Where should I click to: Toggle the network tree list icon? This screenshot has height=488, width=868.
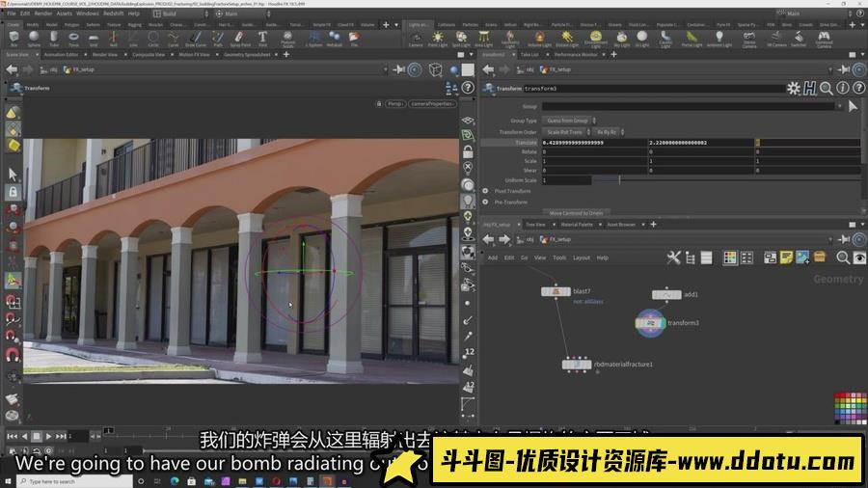(691, 258)
